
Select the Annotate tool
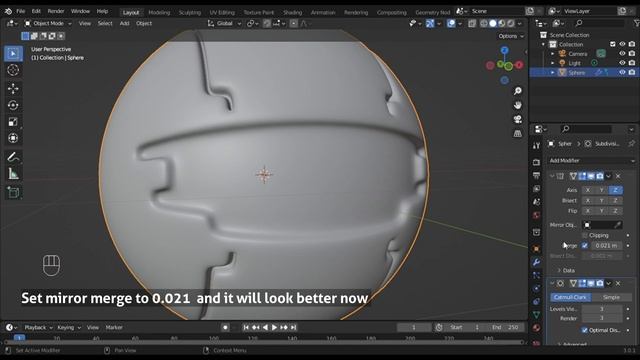(x=13, y=157)
